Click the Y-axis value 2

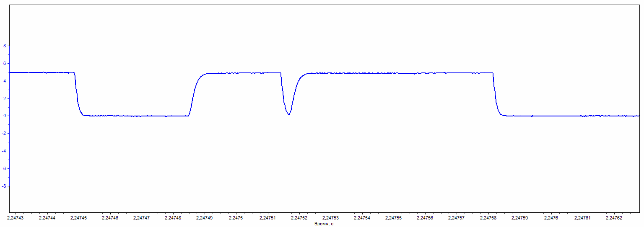tap(5, 98)
